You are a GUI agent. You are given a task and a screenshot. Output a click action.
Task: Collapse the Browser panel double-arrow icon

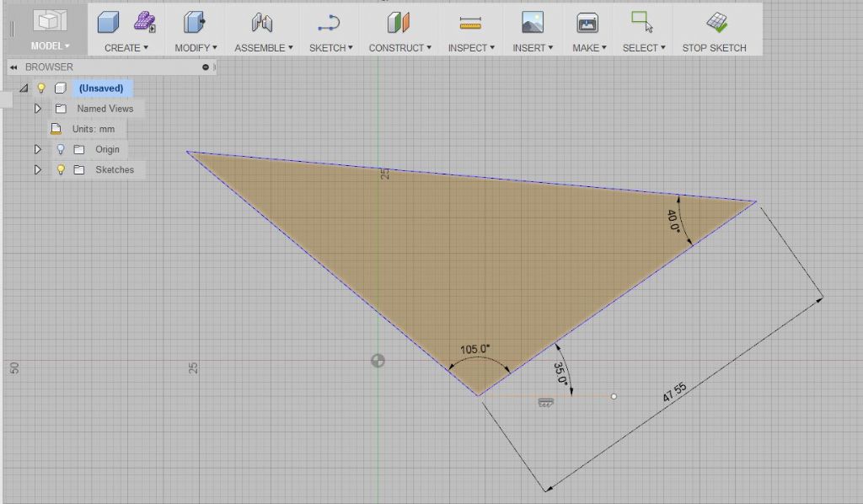(x=13, y=67)
